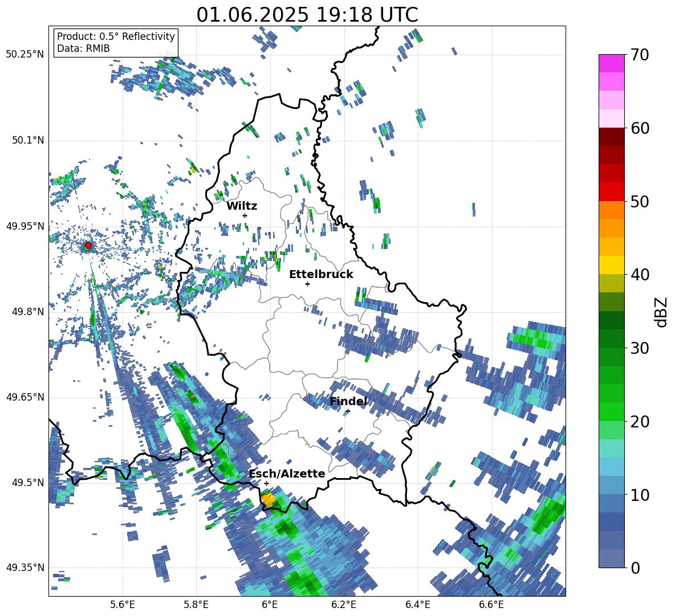Viewport: 675px width, 616px height.
Task: Click the orange colorbar segment below 50
Action: coord(611,210)
